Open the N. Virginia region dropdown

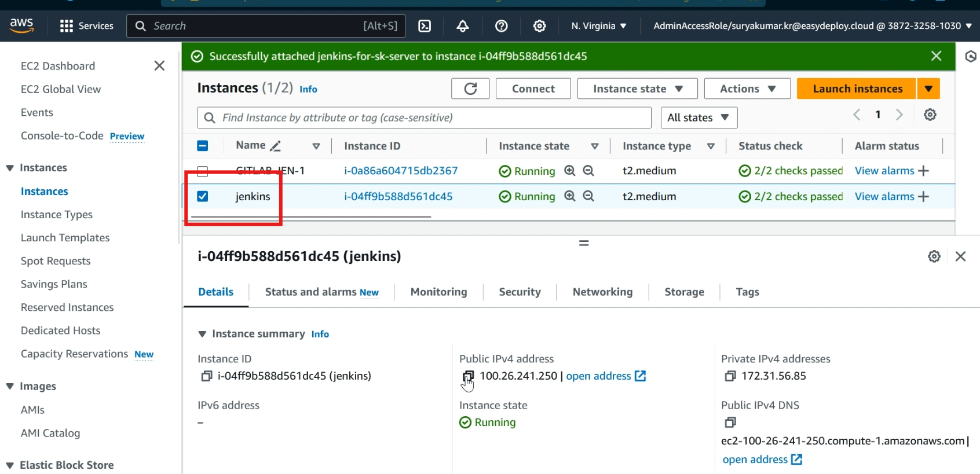(599, 26)
